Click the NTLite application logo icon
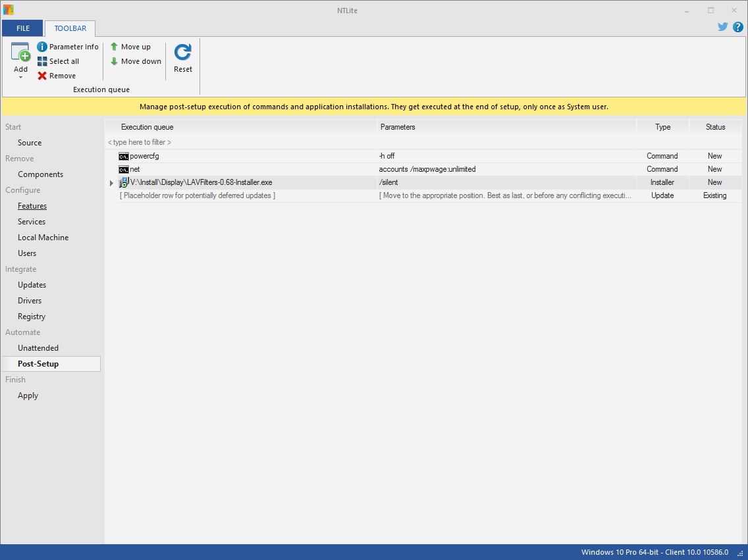 pyautogui.click(x=8, y=10)
